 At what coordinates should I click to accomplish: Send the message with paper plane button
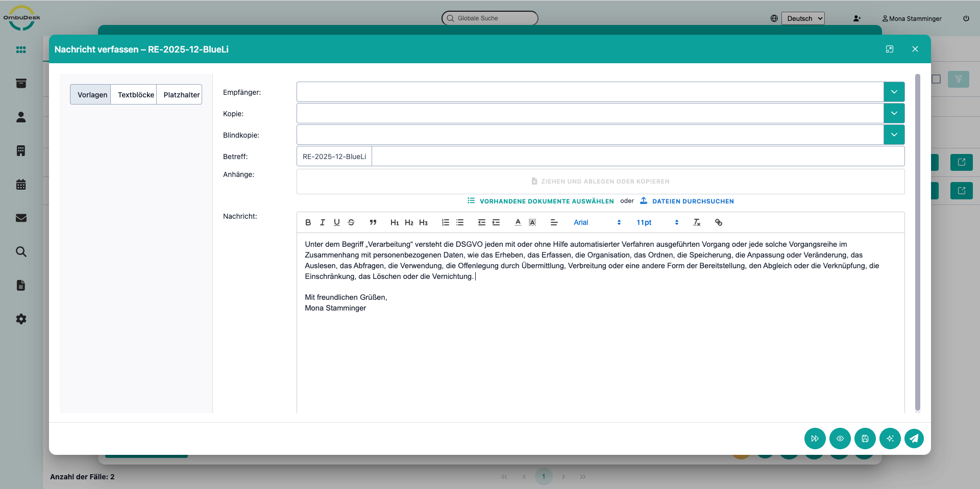point(914,439)
